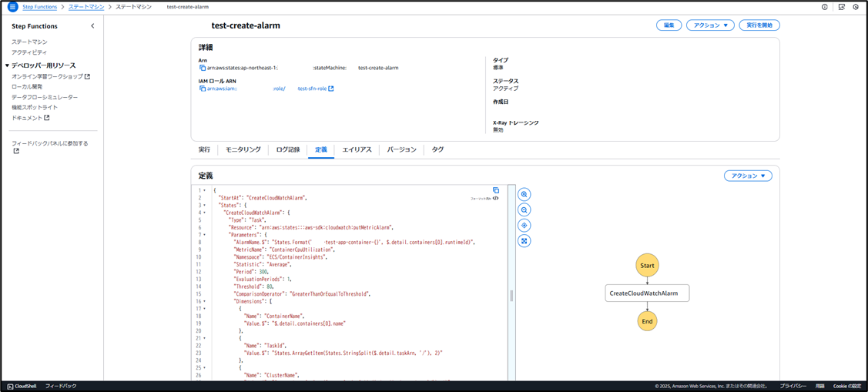Click the format code icon in editor
The image size is (868, 392).
point(496,198)
